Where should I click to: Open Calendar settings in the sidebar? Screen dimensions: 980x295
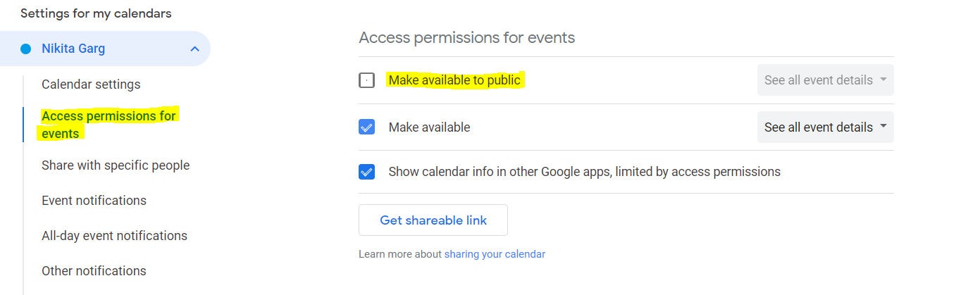coord(91,84)
